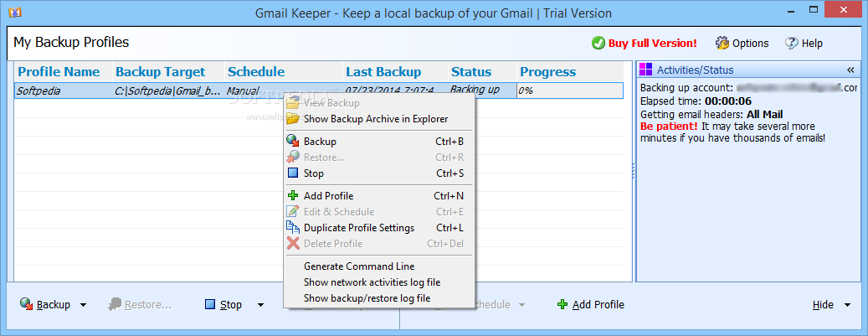Click the Activities/Status panel grid icon
868x336 pixels.
click(x=645, y=70)
